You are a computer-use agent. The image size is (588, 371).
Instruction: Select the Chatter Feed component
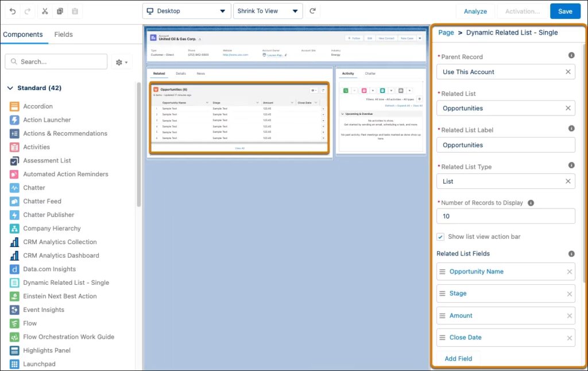click(x=42, y=201)
